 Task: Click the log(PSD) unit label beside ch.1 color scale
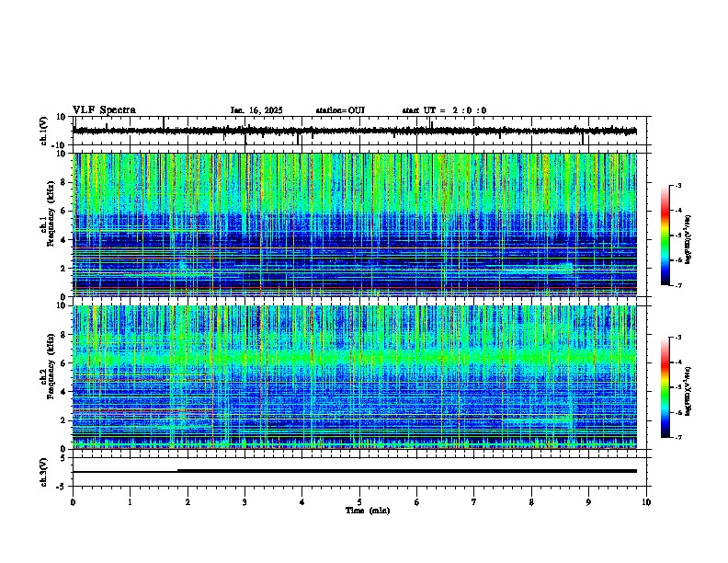point(688,240)
